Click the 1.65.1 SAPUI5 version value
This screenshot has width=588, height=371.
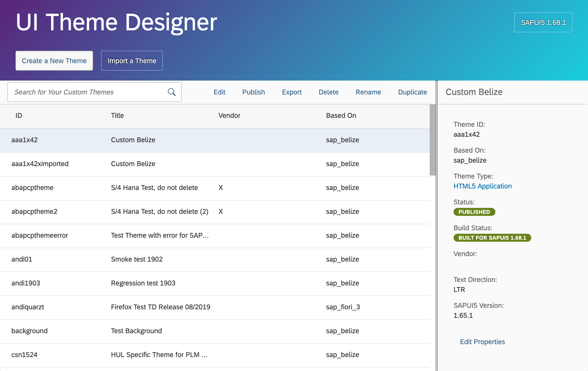coord(463,315)
